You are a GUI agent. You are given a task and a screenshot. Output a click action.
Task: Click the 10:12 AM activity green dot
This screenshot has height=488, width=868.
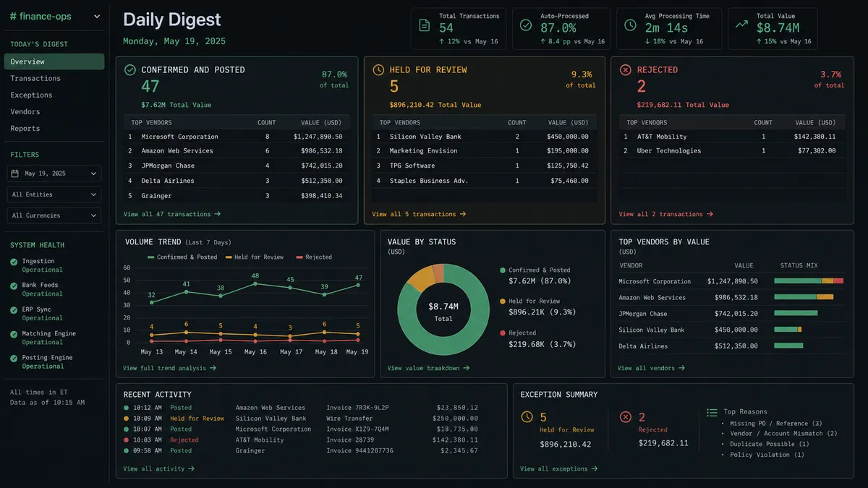coord(127,408)
